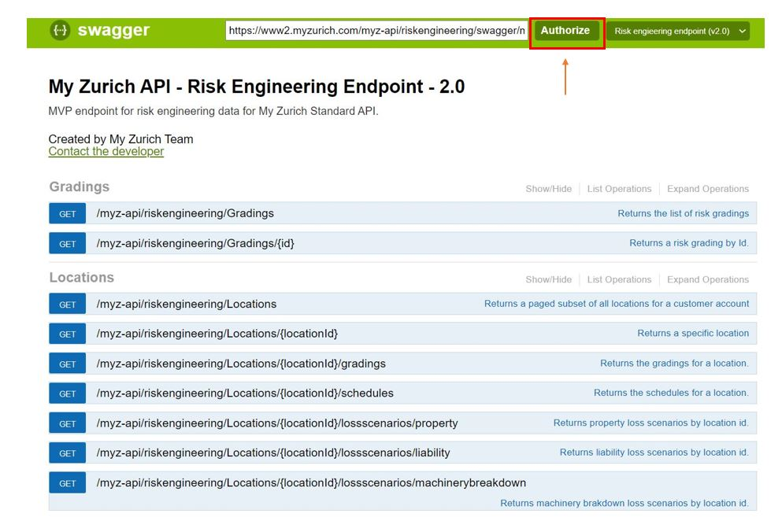Screen dimensions: 782x532
Task: Click the GET badge for Locations gradings endpoint
Action: point(68,364)
